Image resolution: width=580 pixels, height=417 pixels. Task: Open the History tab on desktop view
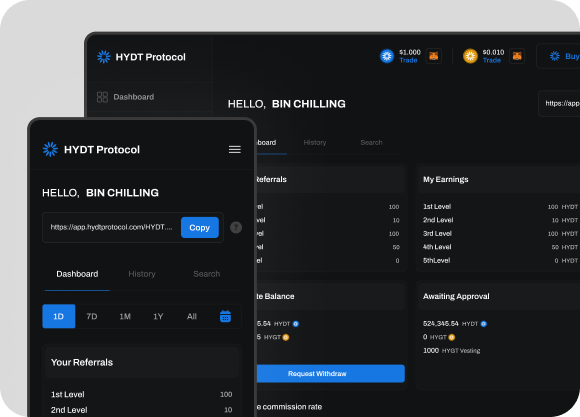(315, 142)
